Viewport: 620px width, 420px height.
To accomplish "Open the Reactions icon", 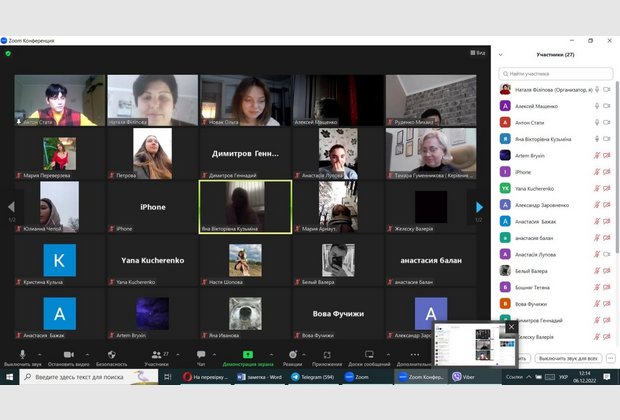I will tap(293, 355).
